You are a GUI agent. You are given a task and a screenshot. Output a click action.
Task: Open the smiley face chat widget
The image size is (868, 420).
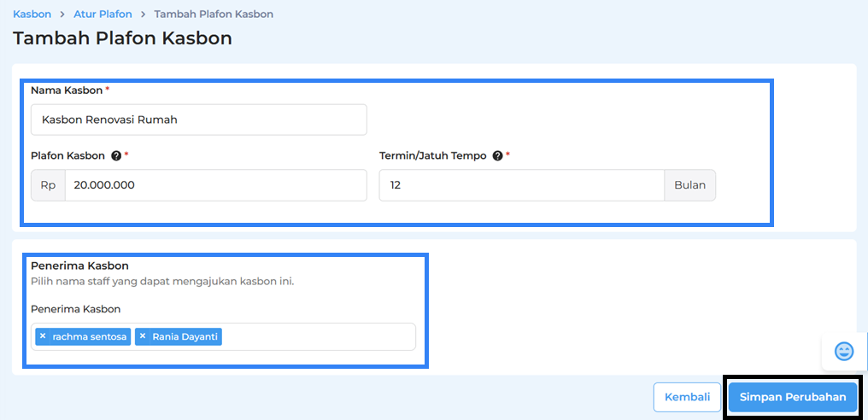coord(843,351)
